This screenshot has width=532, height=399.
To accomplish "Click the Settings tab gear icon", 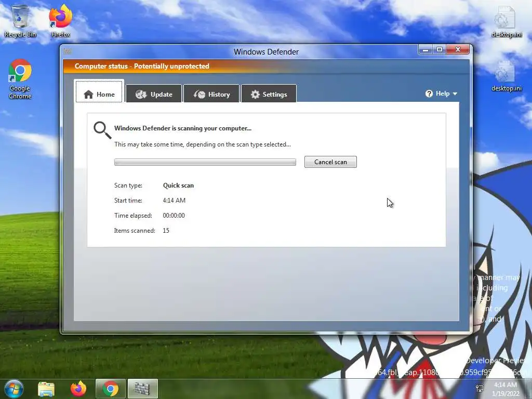I will click(255, 95).
